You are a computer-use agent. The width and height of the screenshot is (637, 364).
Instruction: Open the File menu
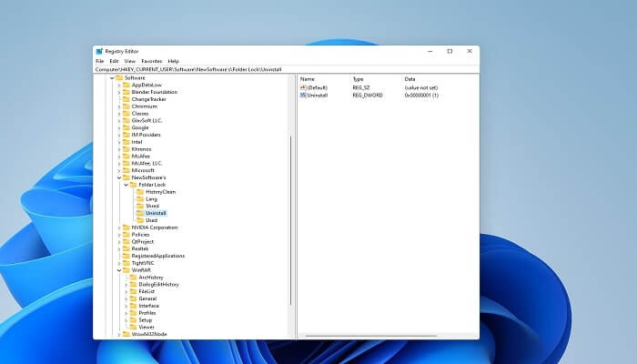point(100,61)
